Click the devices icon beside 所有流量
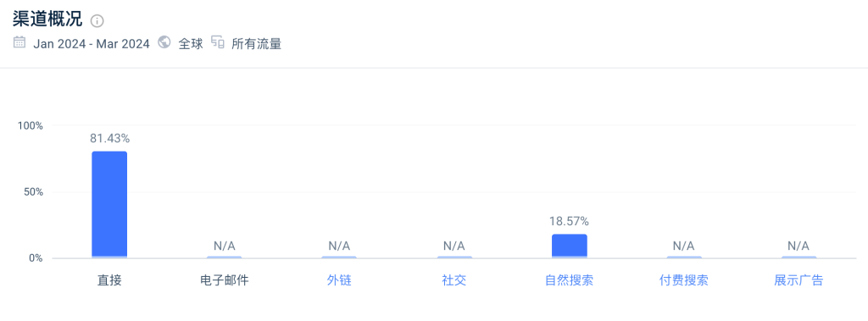The image size is (868, 321). pyautogui.click(x=217, y=42)
